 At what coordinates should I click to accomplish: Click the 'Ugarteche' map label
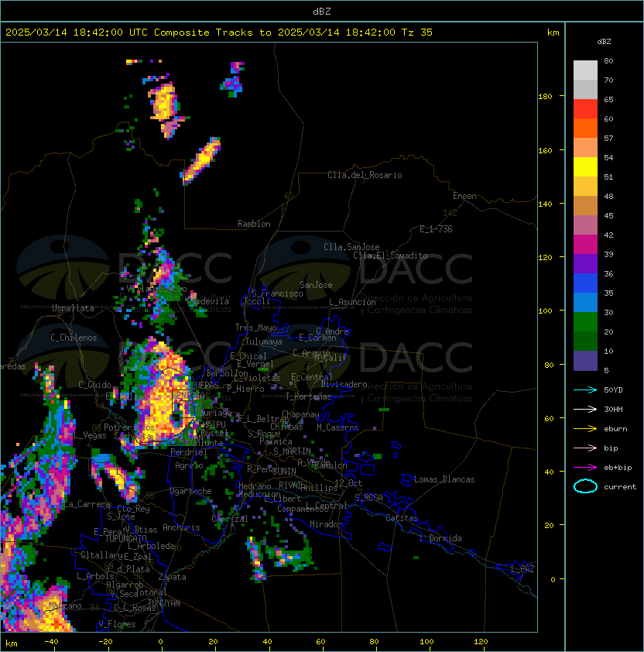pos(191,491)
